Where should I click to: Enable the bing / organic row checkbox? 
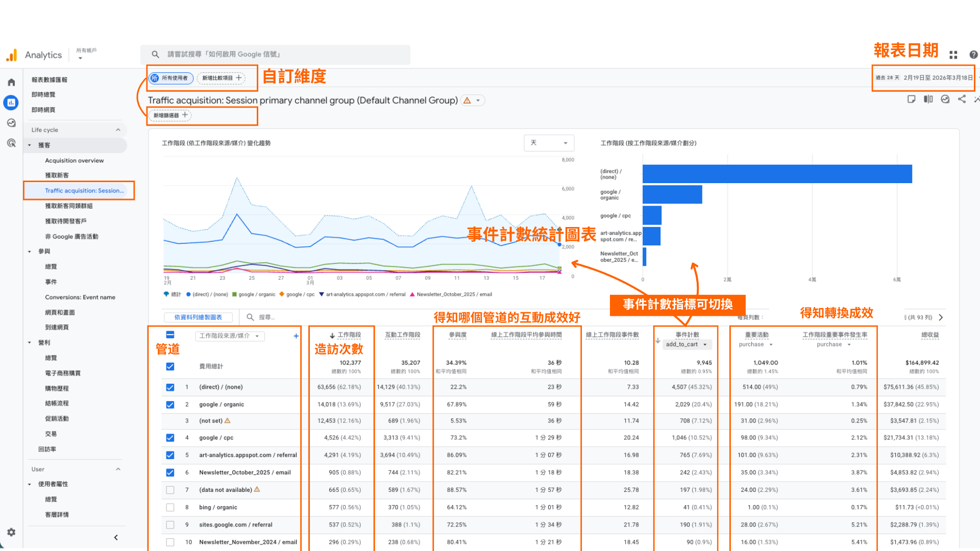(170, 507)
